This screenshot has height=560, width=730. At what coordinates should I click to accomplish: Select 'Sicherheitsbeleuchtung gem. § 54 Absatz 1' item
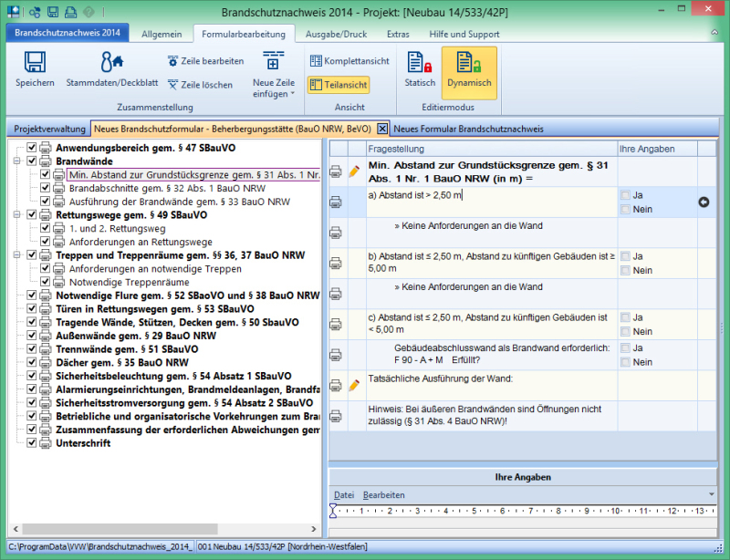click(173, 376)
